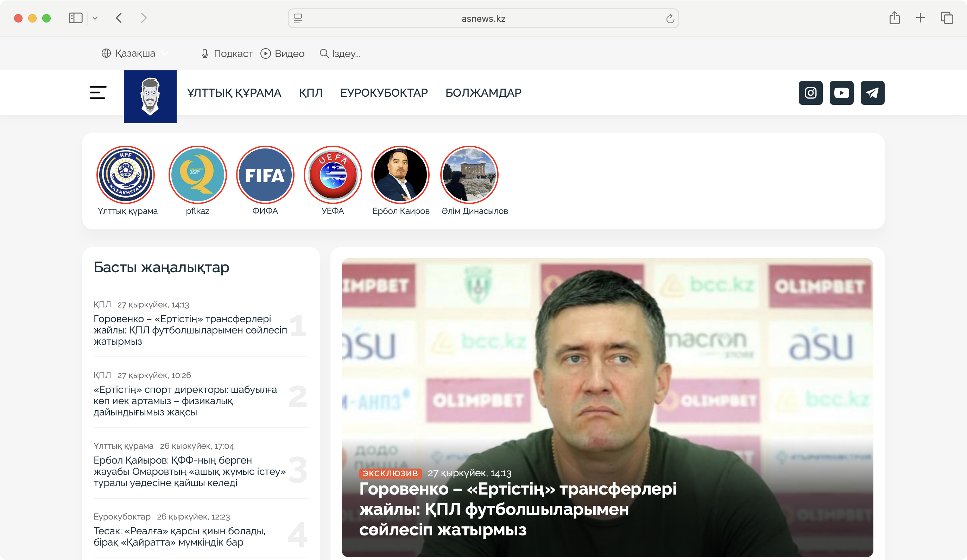Open the Ербол Каиров story thumbnail
The image size is (967, 560).
click(x=400, y=175)
